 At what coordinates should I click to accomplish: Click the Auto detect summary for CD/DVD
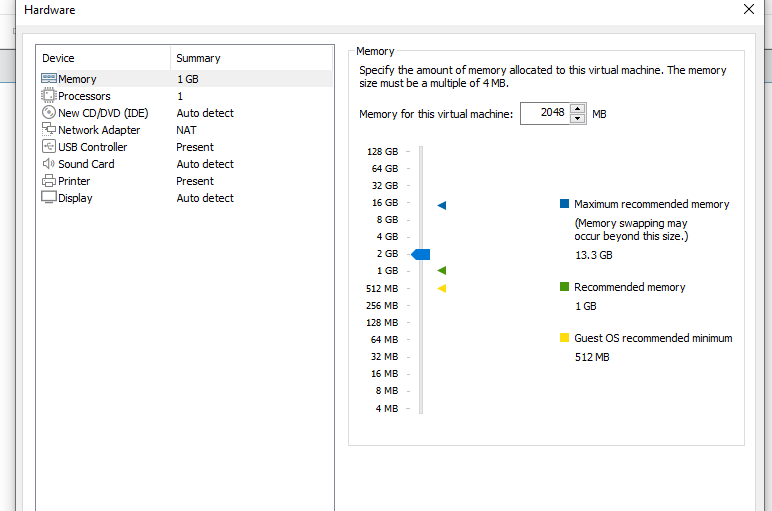coord(205,113)
